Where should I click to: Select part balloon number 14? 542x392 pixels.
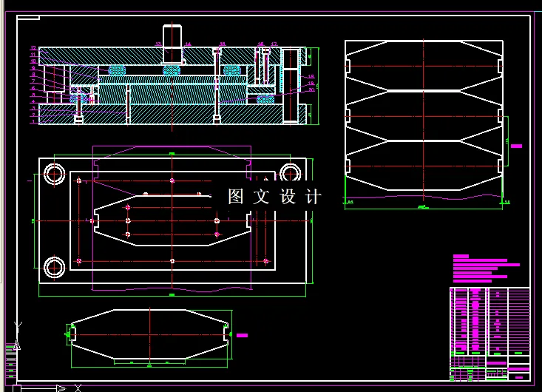(188, 44)
